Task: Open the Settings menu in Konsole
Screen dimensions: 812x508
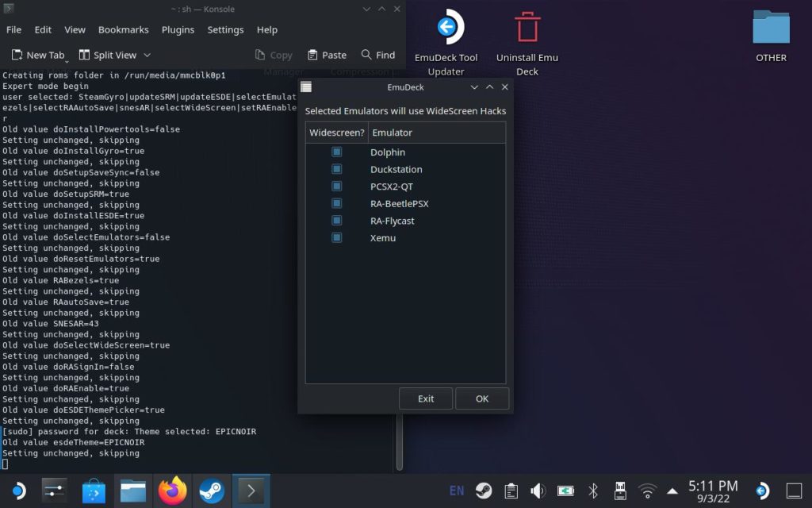Action: click(225, 29)
